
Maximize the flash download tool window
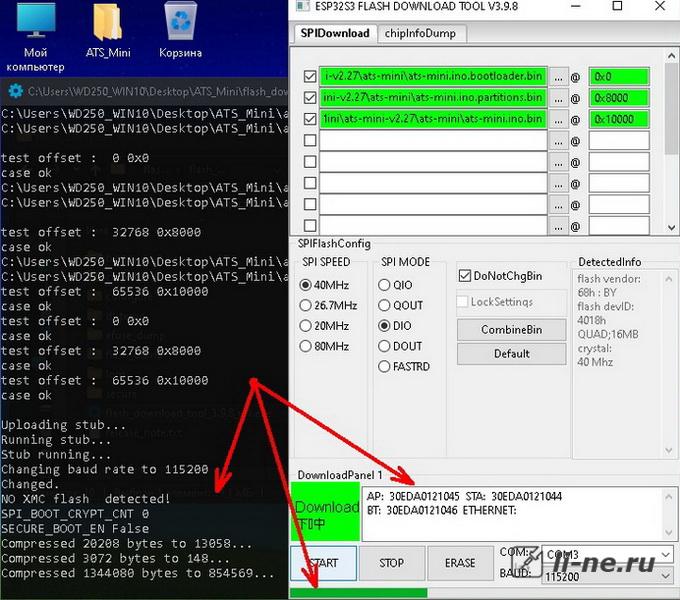point(617,6)
